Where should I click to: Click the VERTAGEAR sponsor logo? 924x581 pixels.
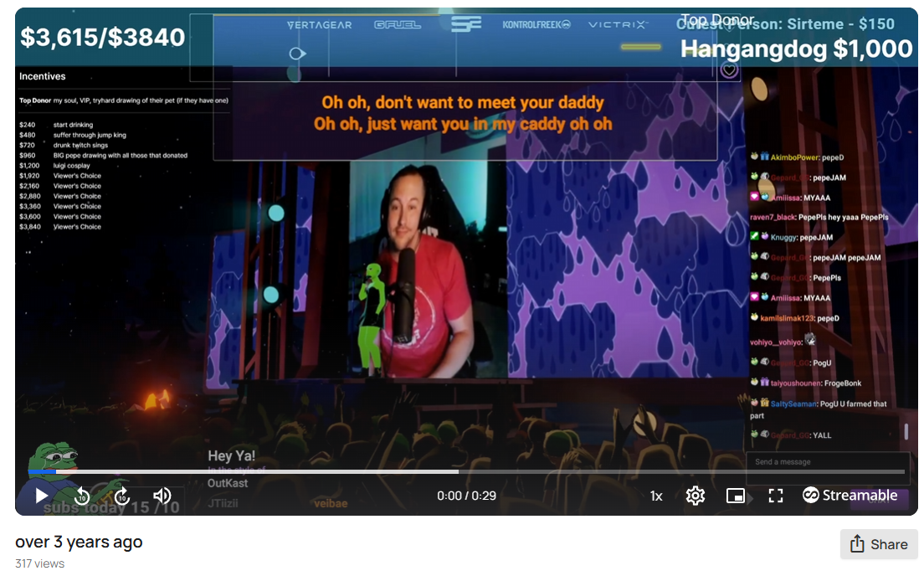[320, 25]
